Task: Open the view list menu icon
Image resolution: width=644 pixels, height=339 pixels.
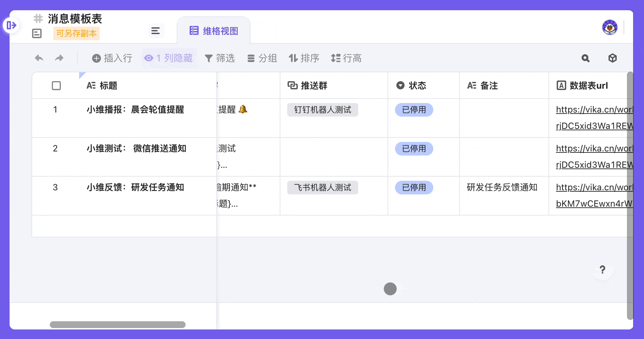Action: (156, 31)
